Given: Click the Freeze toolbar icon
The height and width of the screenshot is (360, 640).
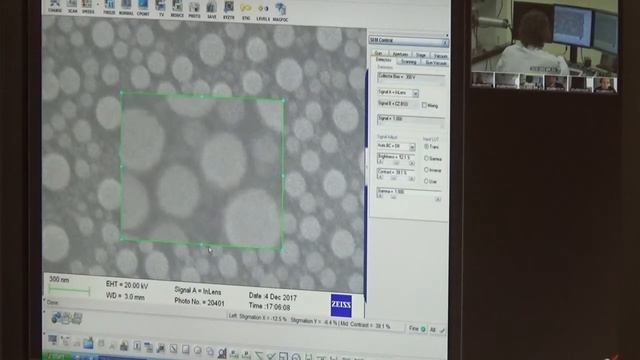Looking at the screenshot, I should pyautogui.click(x=109, y=7).
